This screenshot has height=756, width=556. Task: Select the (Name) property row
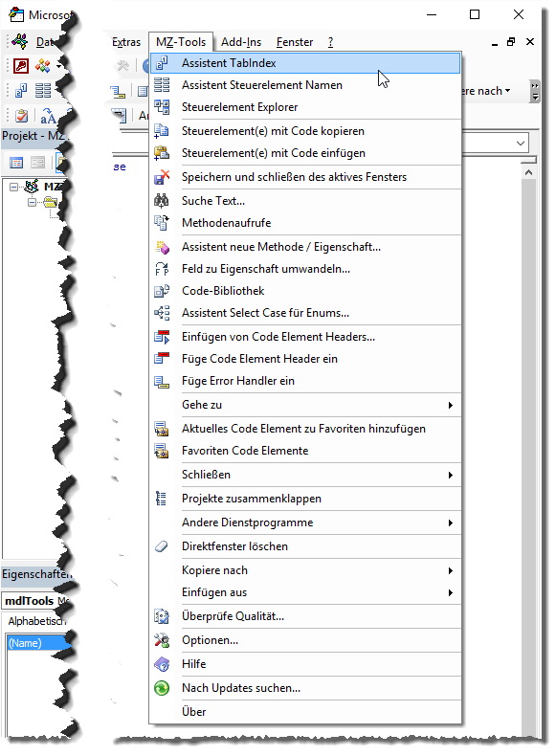[x=37, y=643]
